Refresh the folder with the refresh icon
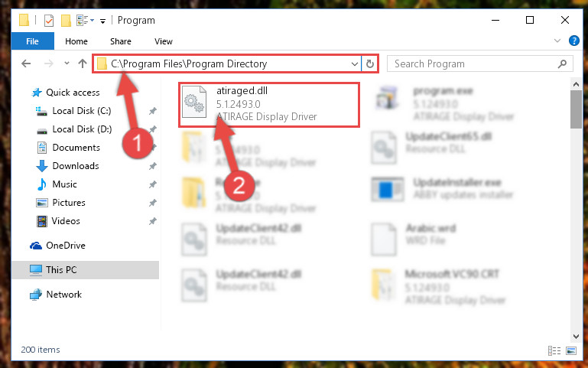 click(x=370, y=64)
